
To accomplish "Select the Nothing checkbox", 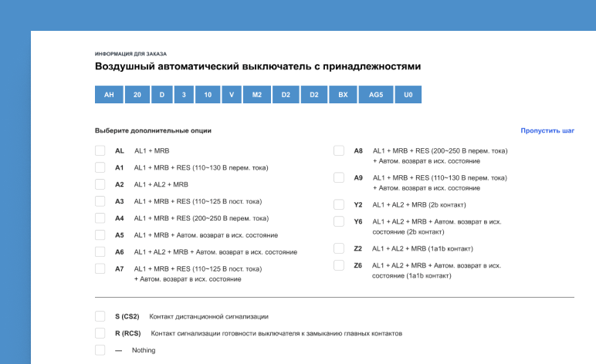I will [100, 350].
